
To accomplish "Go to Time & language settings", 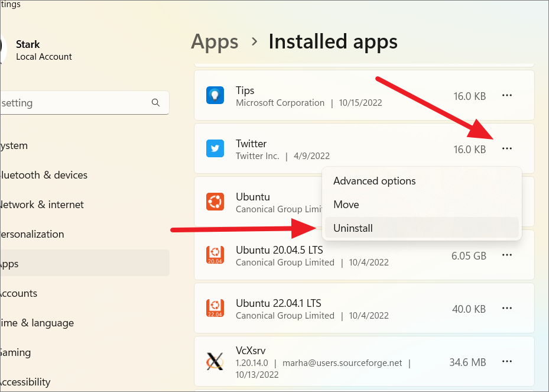I will tap(85, 323).
